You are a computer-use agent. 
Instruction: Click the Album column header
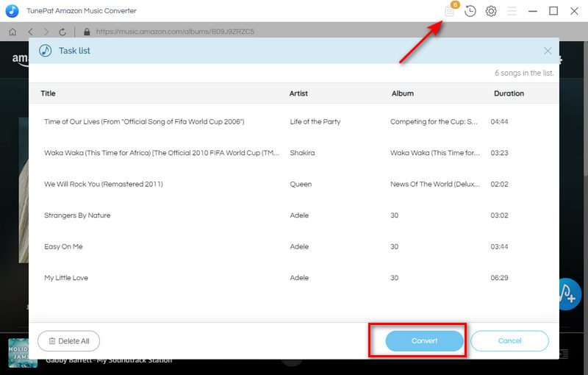click(x=403, y=93)
